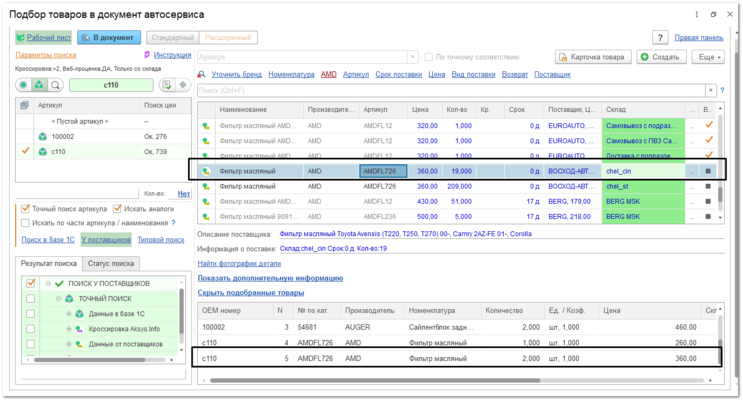
Task: Select the Расширенный mode tab
Action: [x=228, y=37]
